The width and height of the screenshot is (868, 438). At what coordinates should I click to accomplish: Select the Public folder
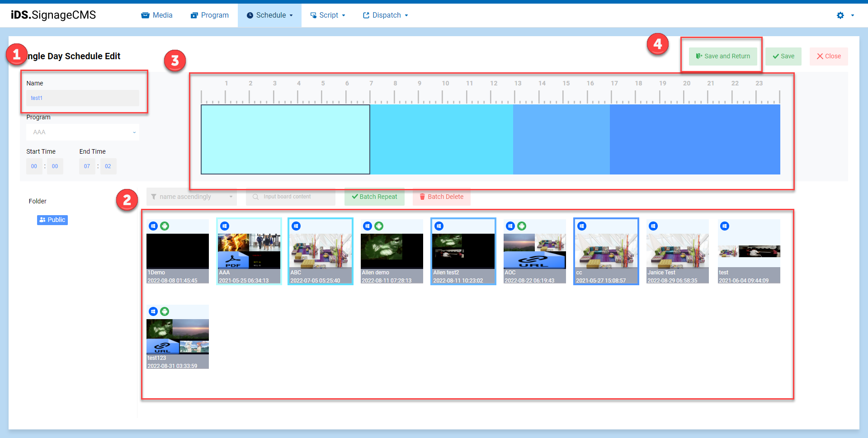pos(52,220)
